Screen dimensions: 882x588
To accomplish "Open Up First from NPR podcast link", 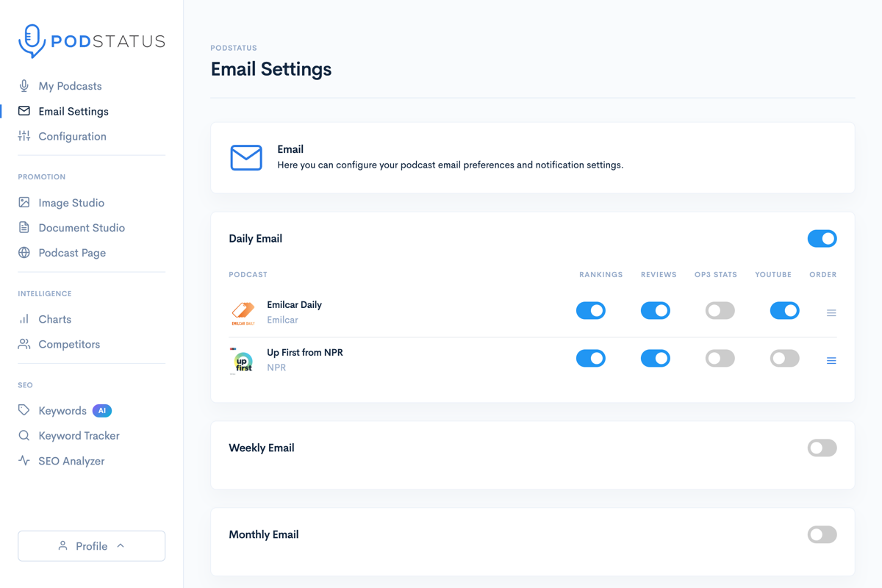I will (x=305, y=352).
